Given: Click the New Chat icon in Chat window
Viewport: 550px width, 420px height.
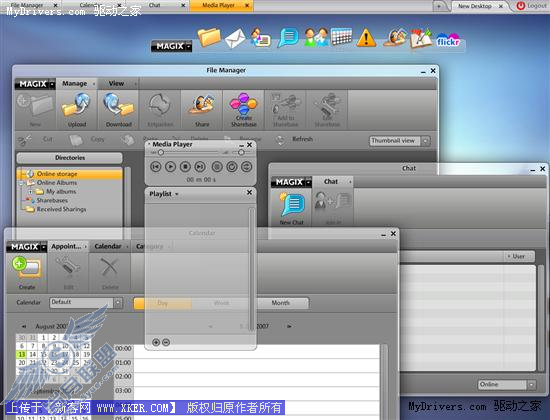Looking at the screenshot, I should click(291, 204).
